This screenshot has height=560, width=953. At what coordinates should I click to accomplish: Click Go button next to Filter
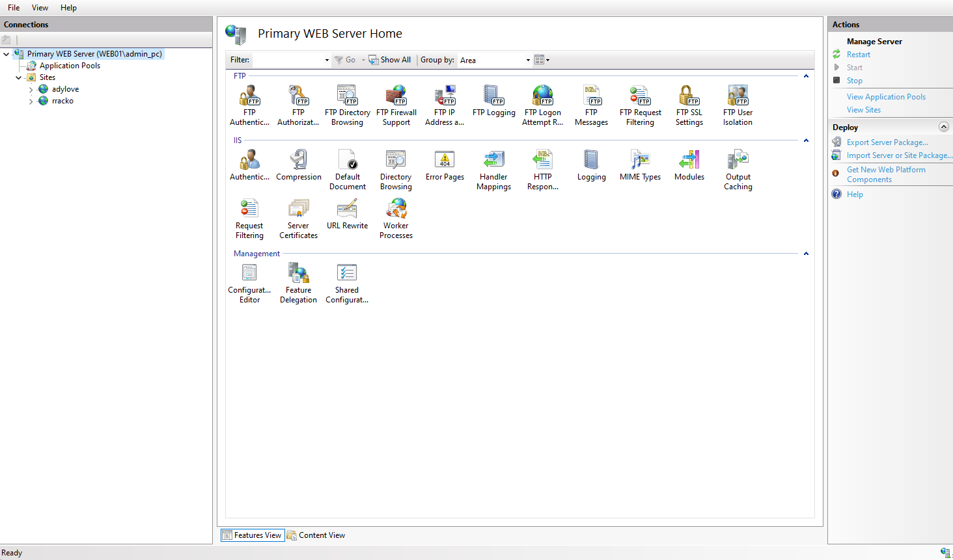pos(345,60)
